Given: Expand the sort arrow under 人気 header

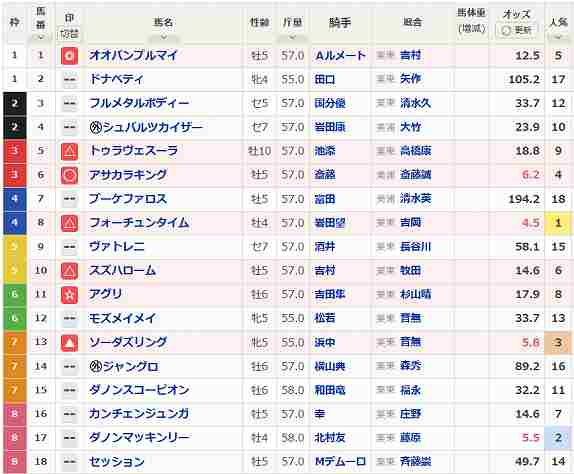Looking at the screenshot, I should (558, 37).
